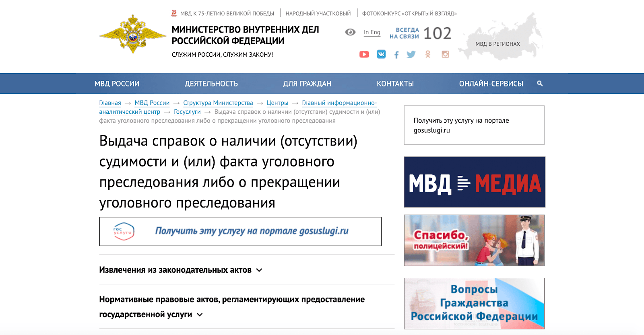Click the gosuslugi.ru service banner button
Screen dimensions: 644x335
[x=240, y=231]
